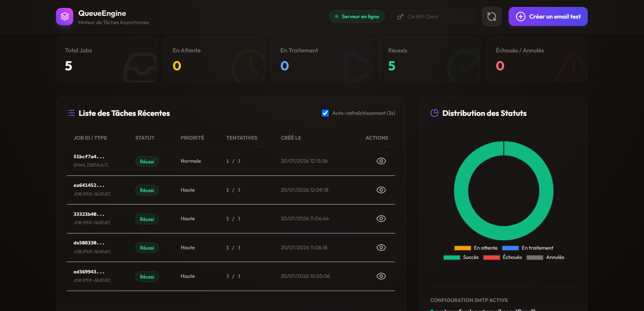Click job ID 51bcf7a4...
The height and width of the screenshot is (311, 644).
pyautogui.click(x=89, y=157)
